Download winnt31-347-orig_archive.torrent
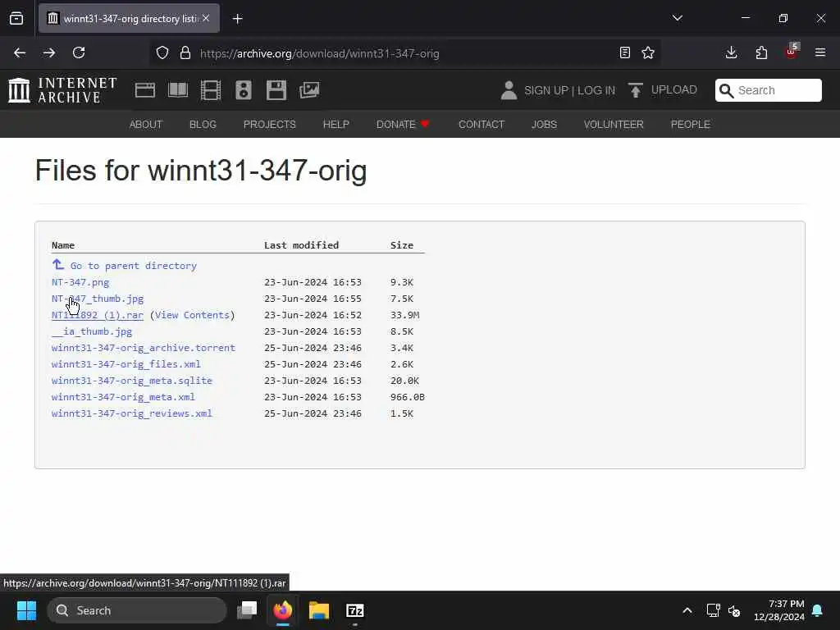The image size is (840, 630). (144, 348)
